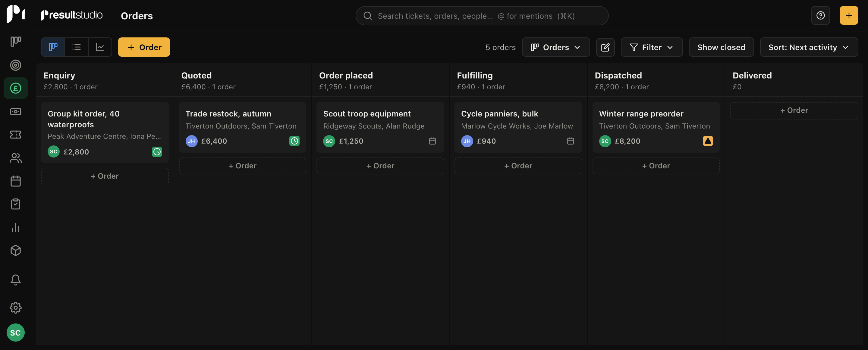Click the JH avatar on Cycle panniers card
The width and height of the screenshot is (868, 350).
point(467,141)
